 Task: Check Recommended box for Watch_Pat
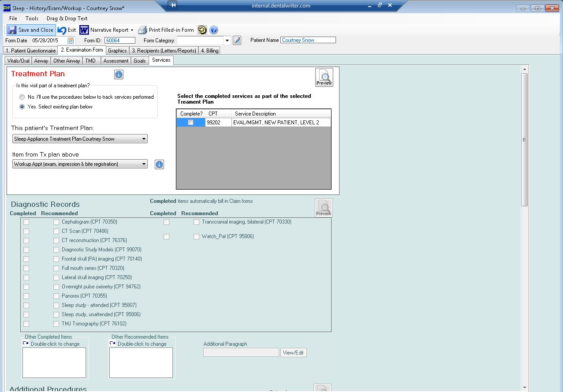pos(196,236)
